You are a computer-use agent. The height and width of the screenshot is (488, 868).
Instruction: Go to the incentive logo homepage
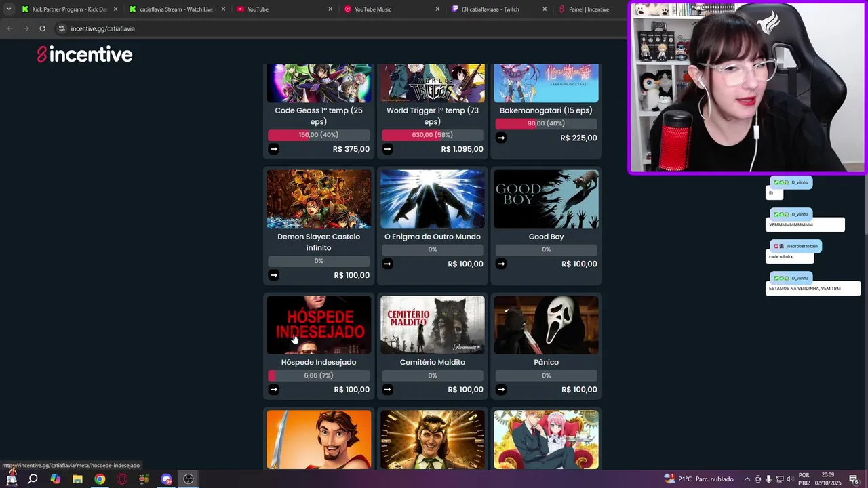click(x=85, y=54)
